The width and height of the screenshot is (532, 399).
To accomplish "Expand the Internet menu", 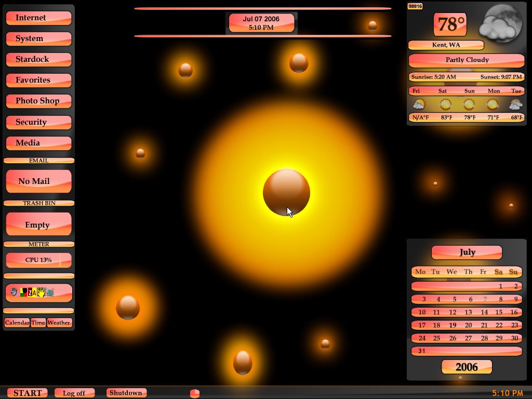I will pyautogui.click(x=38, y=18).
